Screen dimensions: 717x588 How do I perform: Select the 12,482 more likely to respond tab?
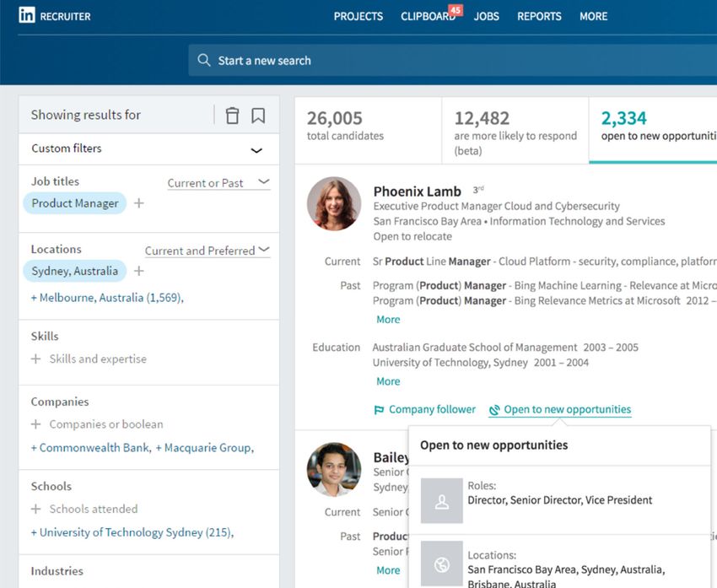515,130
